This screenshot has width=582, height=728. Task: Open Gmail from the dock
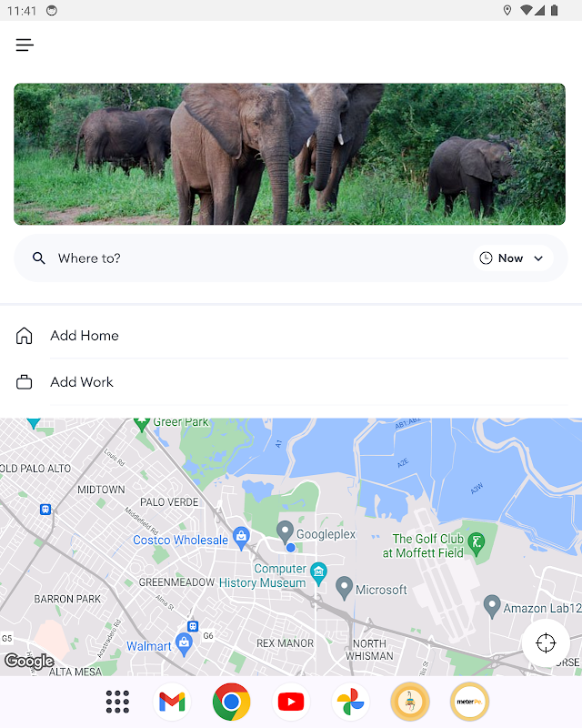[x=172, y=702]
